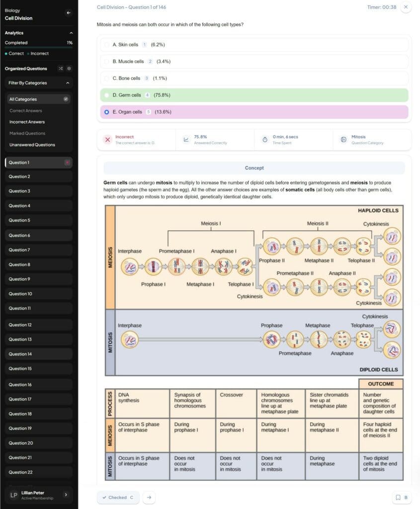Image resolution: width=420 pixels, height=509 pixels.
Task: Click the red incorrect X icon
Action: [107, 140]
